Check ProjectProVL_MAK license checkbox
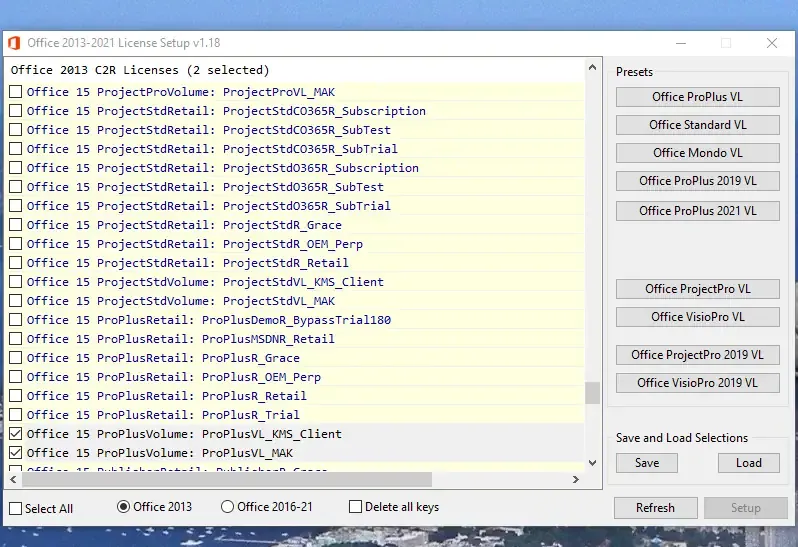 point(16,92)
